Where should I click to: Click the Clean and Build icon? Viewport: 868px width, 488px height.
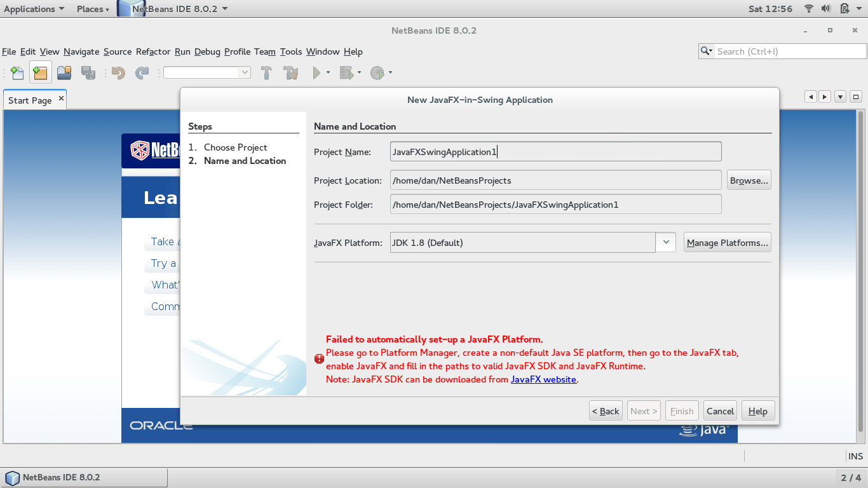[291, 72]
